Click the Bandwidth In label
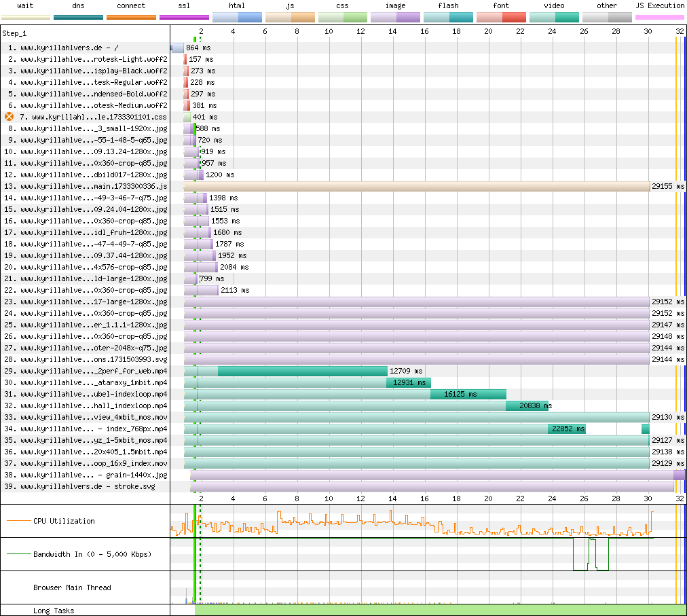 coord(92,554)
